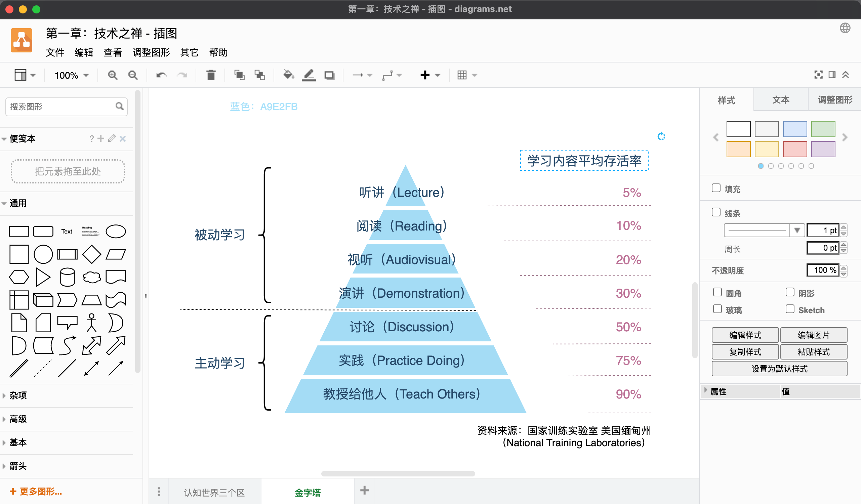Enable the 填充 fill checkbox
This screenshot has width=861, height=504.
pos(716,188)
